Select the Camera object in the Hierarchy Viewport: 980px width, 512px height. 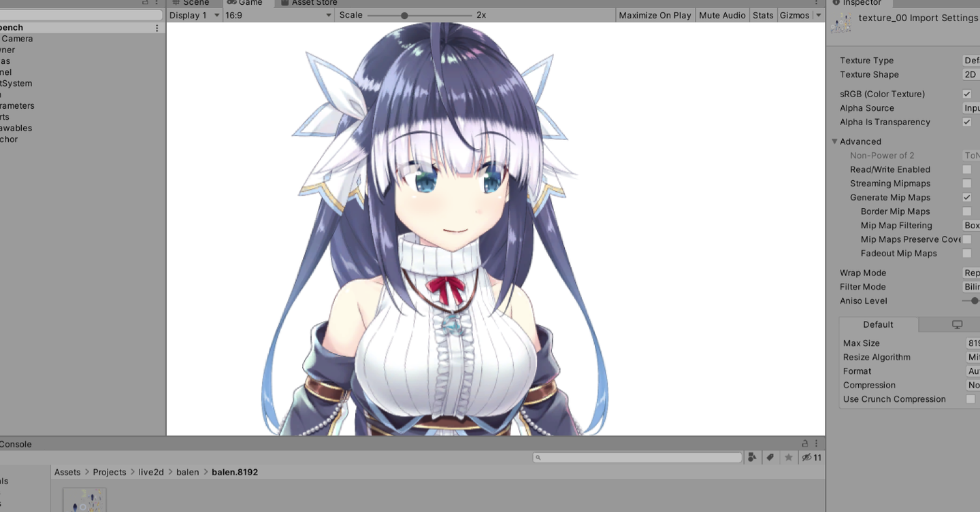pyautogui.click(x=16, y=39)
